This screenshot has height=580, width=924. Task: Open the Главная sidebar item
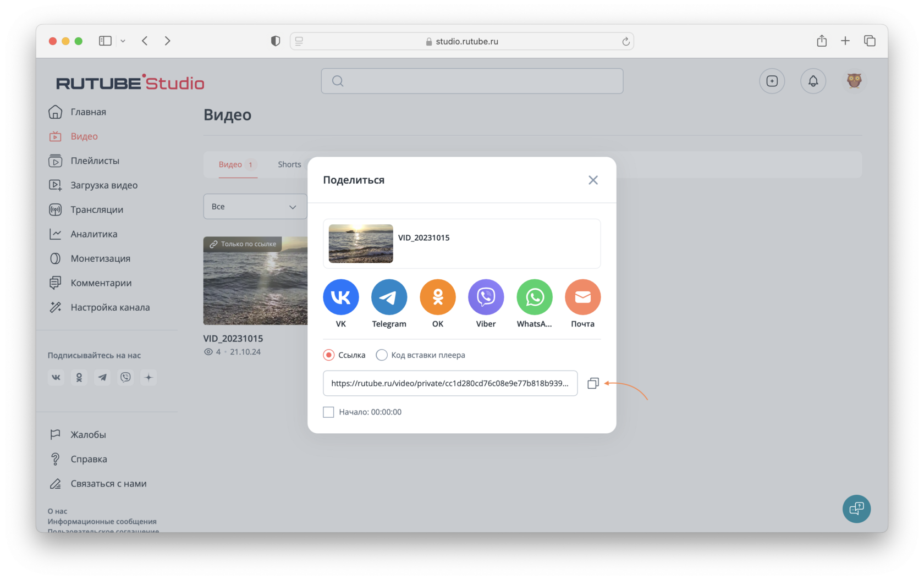[78, 112]
